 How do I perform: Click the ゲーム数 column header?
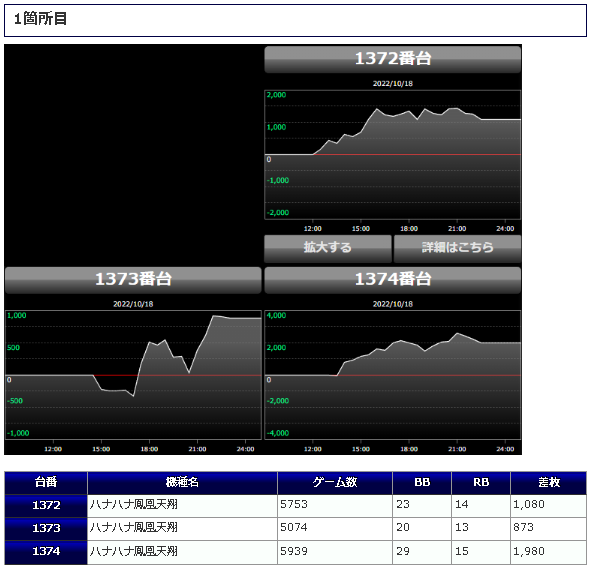click(x=335, y=483)
